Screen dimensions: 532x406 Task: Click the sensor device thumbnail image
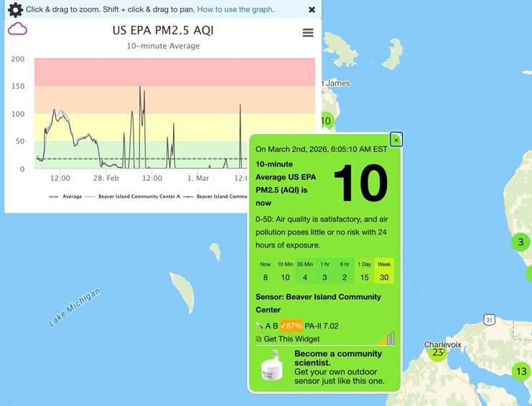(x=271, y=366)
